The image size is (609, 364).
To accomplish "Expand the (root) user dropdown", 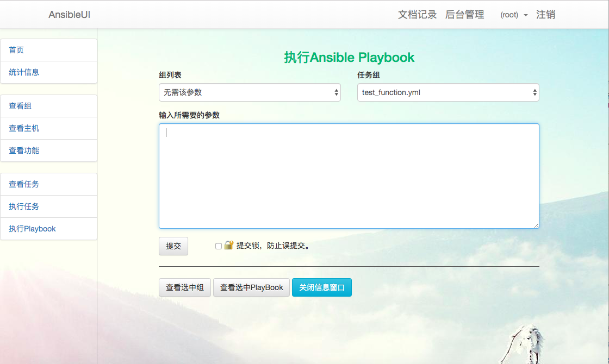I will click(514, 15).
